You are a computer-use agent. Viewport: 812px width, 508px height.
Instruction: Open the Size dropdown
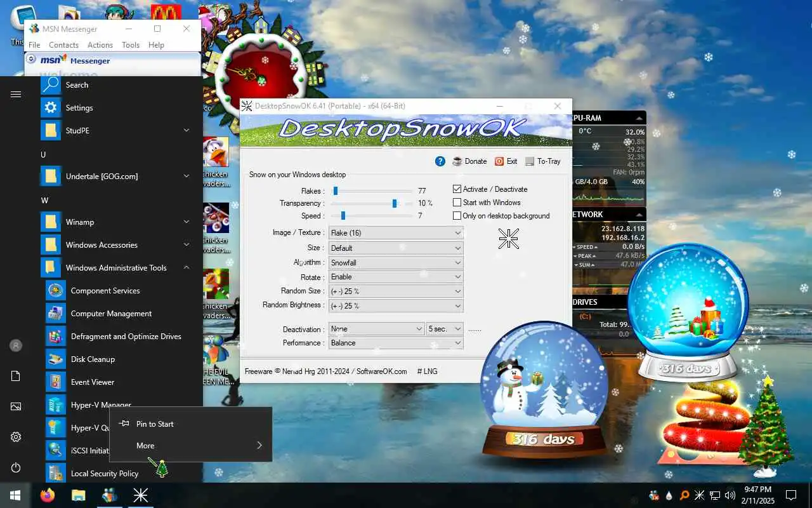click(x=396, y=248)
